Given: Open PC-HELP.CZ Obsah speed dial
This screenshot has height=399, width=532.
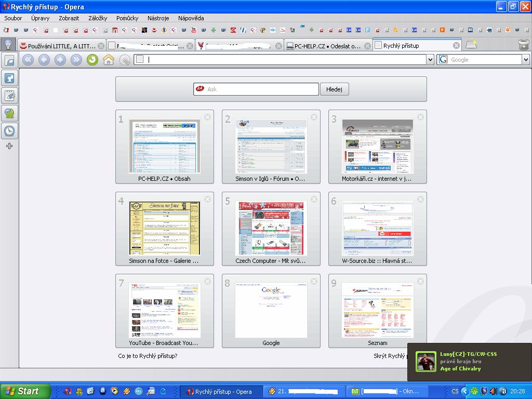Looking at the screenshot, I should click(165, 147).
